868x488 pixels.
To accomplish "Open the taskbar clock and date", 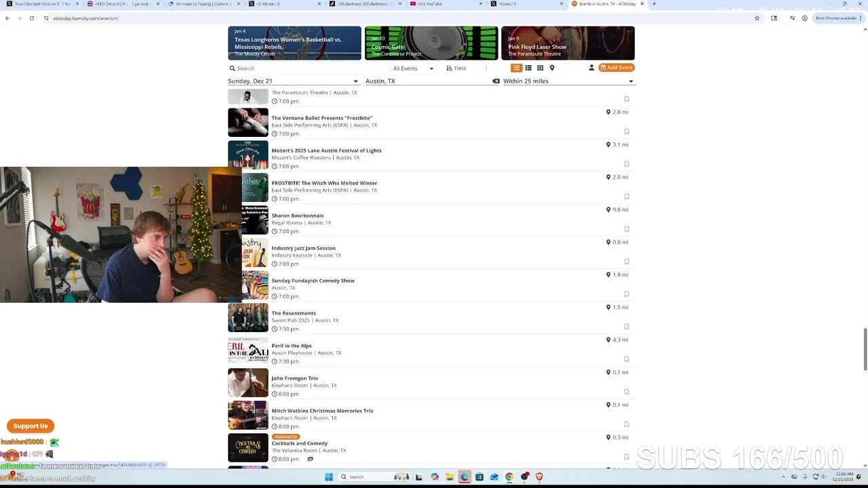I will (x=844, y=476).
